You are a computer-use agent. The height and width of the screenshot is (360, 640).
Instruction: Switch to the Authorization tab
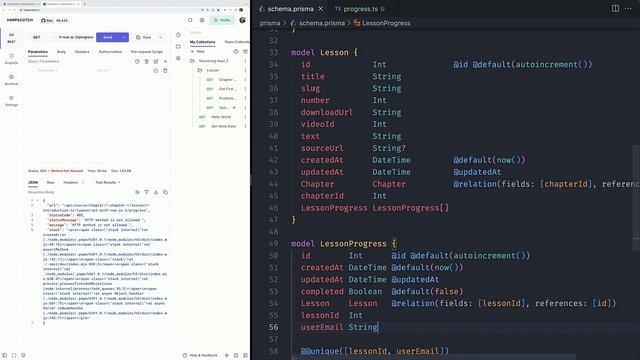[x=110, y=52]
